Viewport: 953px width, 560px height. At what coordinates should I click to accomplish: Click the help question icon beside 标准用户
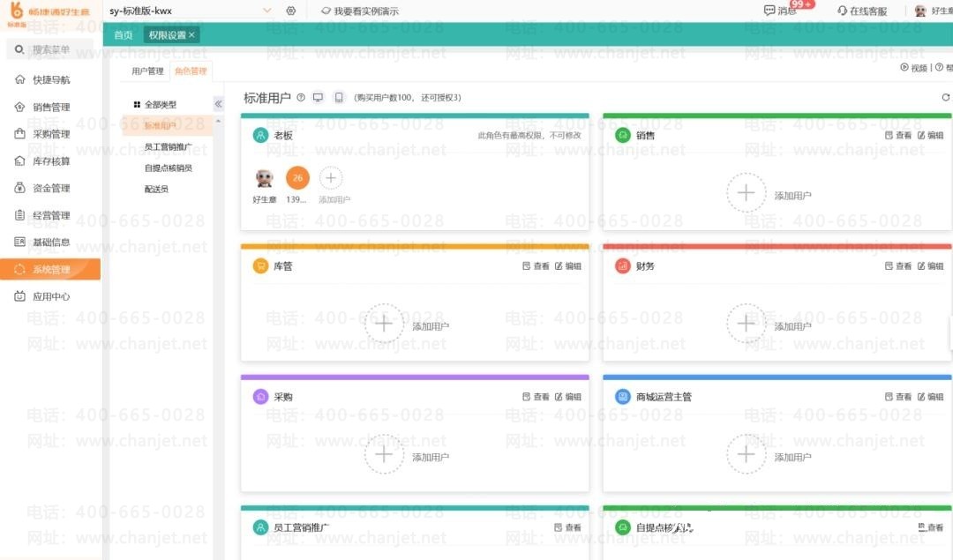click(301, 97)
